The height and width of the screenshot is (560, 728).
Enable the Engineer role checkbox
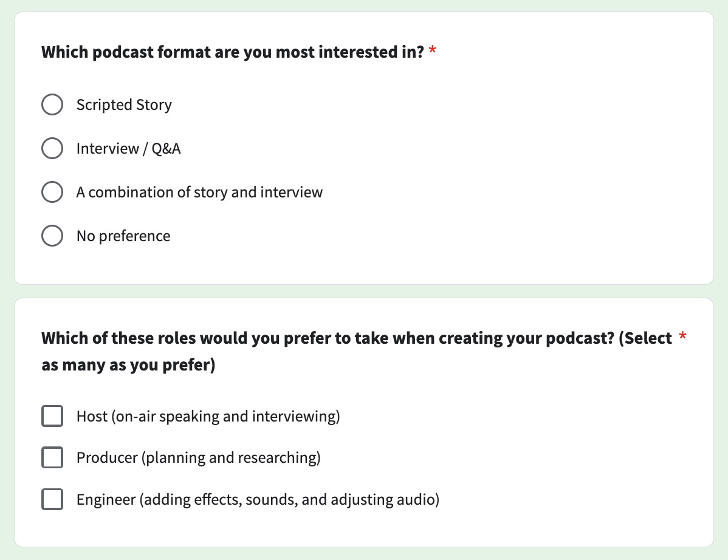(52, 499)
